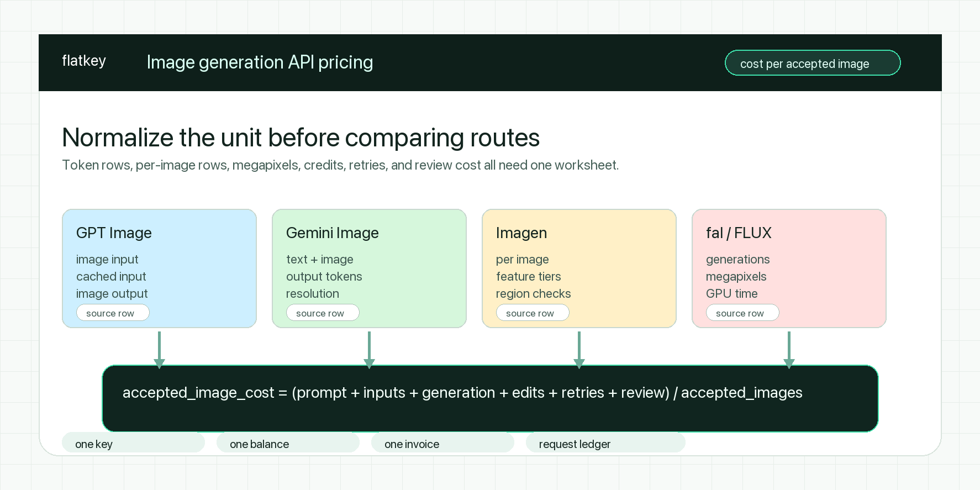Click 'region checks' in Imagen card
Viewport: 980px width, 490px height.
(534, 293)
